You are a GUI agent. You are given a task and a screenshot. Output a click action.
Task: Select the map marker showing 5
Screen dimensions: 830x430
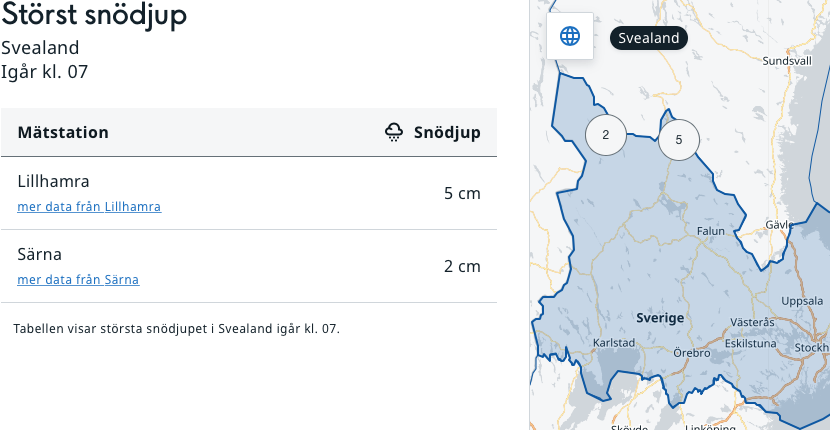[679, 139]
